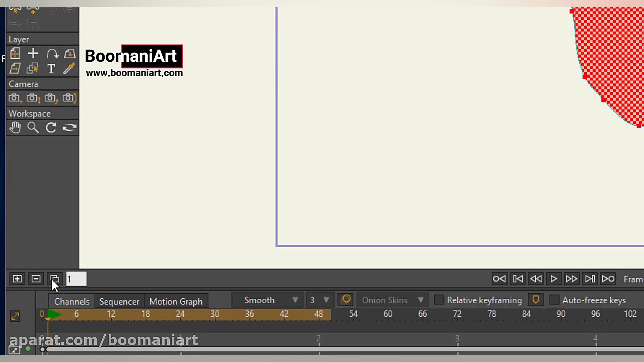Open the Onion Skins dropdown
Viewport: 644px width, 362px height.
tap(392, 300)
